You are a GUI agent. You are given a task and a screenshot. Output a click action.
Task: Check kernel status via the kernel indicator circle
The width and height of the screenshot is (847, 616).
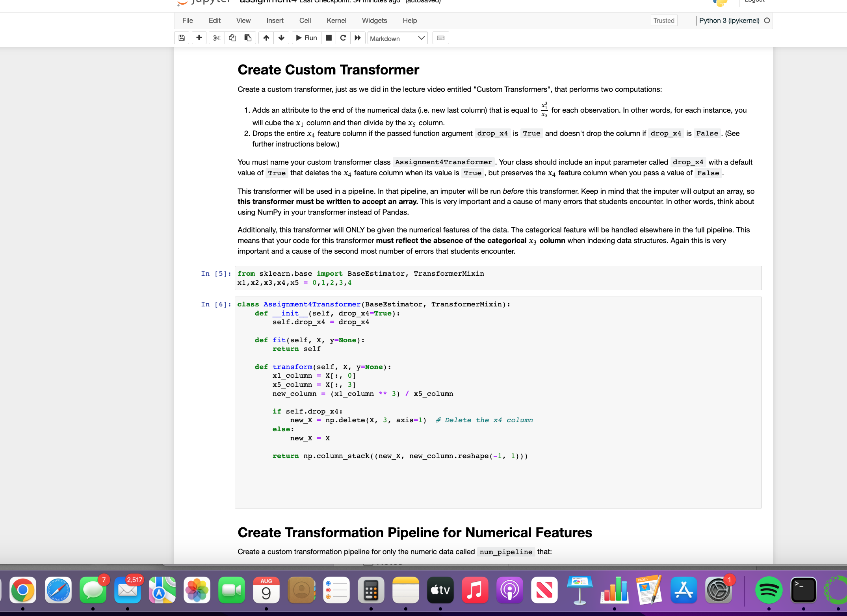pyautogui.click(x=767, y=20)
